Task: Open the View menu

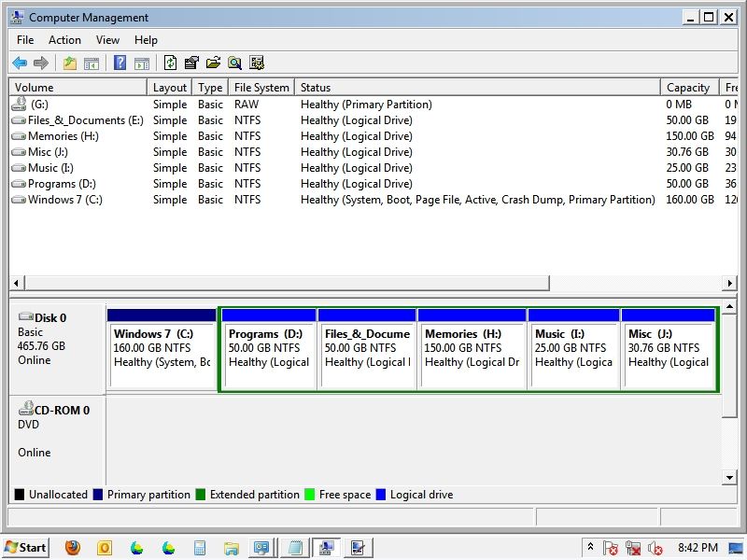Action: [107, 40]
